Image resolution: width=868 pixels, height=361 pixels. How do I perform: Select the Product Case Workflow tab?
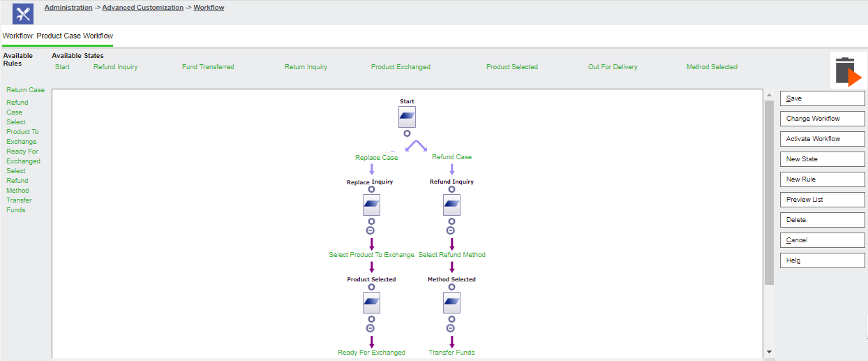[x=57, y=36]
